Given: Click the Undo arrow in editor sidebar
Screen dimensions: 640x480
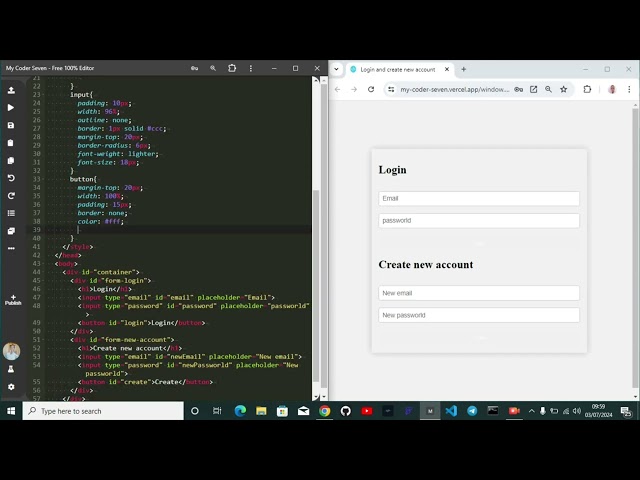Looking at the screenshot, I should tap(11, 178).
